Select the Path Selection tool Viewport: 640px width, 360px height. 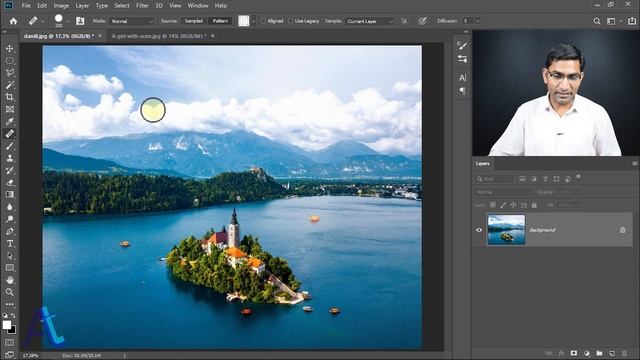[x=9, y=256]
